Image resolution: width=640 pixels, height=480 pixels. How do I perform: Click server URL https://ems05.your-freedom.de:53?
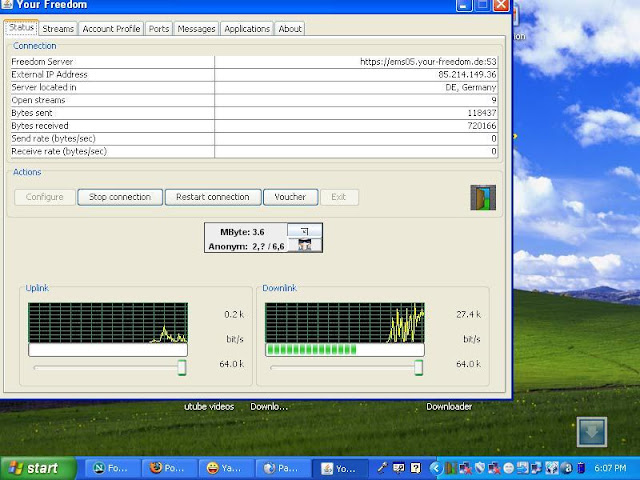[x=428, y=62]
